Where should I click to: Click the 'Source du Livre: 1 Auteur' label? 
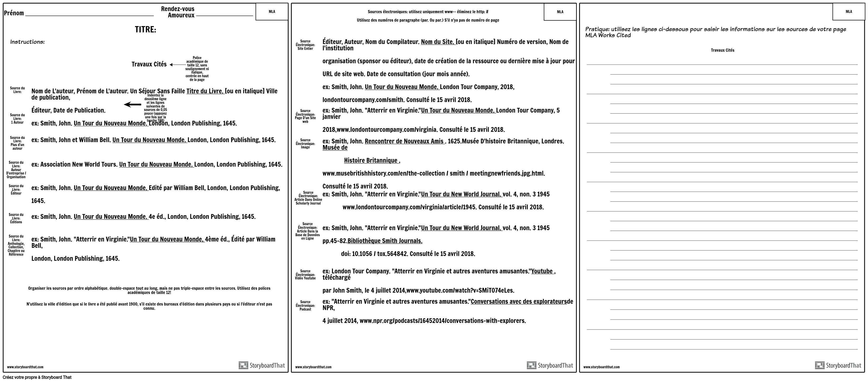pyautogui.click(x=17, y=119)
